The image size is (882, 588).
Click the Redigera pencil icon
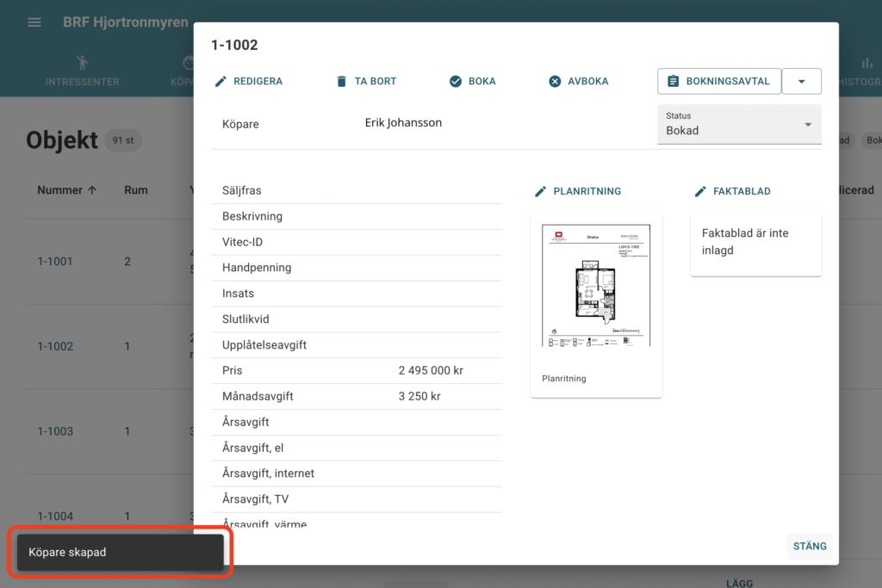click(221, 81)
